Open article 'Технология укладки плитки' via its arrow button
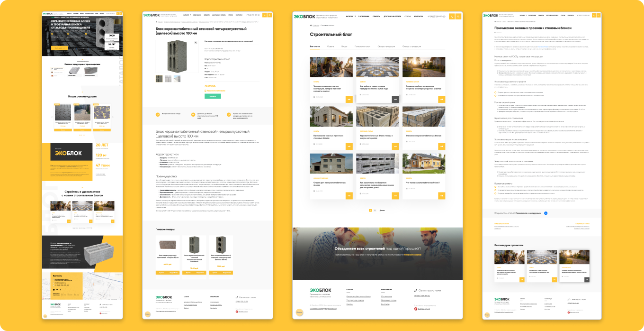This screenshot has width=644, height=331. pos(349,99)
